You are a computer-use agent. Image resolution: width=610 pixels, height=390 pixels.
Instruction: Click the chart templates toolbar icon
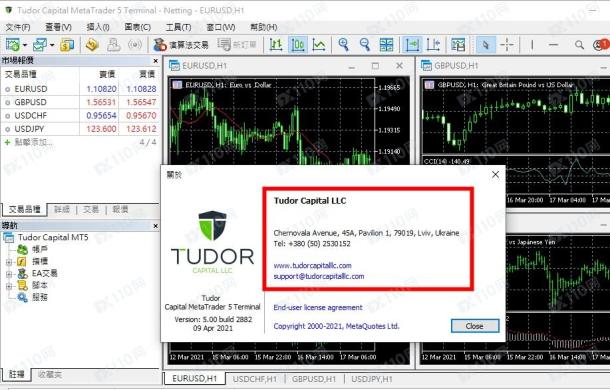pyautogui.click(x=458, y=45)
